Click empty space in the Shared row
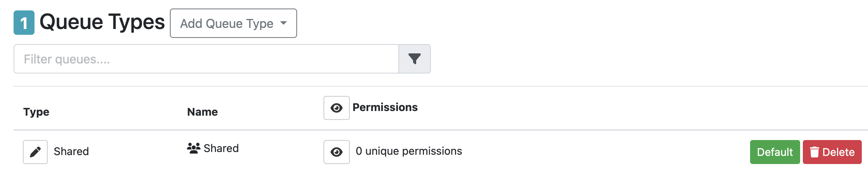 point(601,152)
